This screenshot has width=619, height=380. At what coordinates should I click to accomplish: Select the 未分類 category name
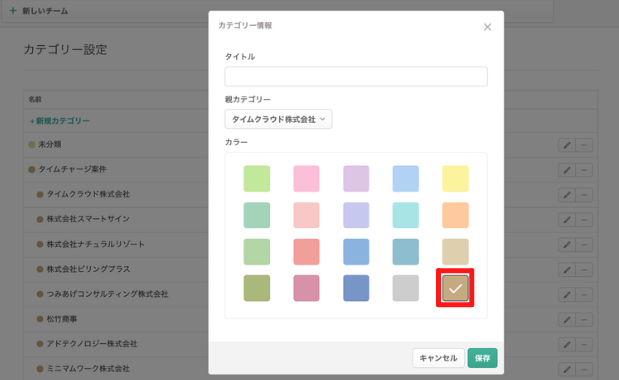(x=50, y=144)
